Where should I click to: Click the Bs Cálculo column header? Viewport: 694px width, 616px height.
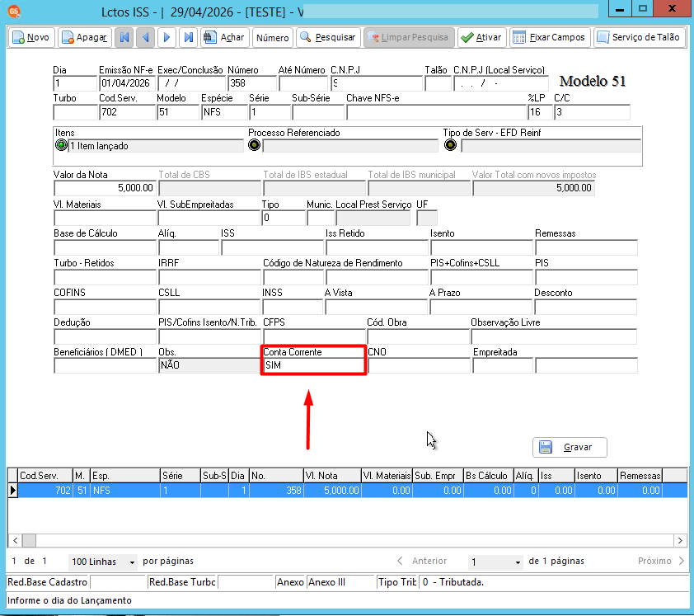(489, 476)
